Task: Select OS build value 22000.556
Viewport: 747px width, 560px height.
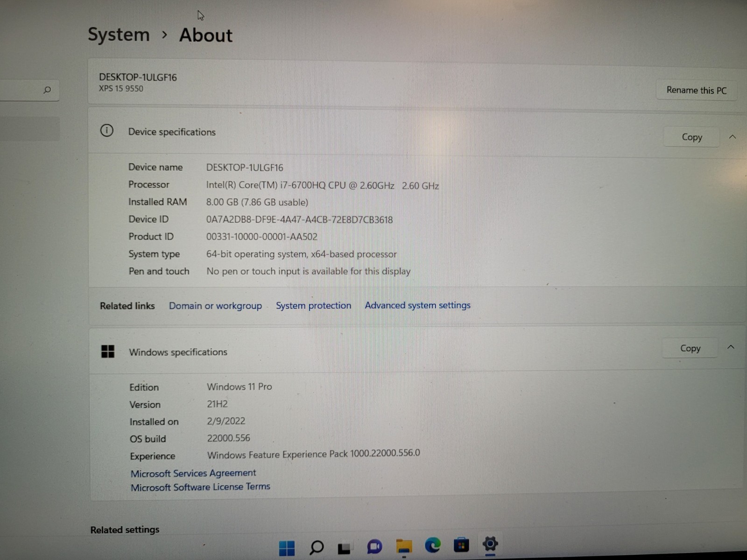Action: [229, 438]
